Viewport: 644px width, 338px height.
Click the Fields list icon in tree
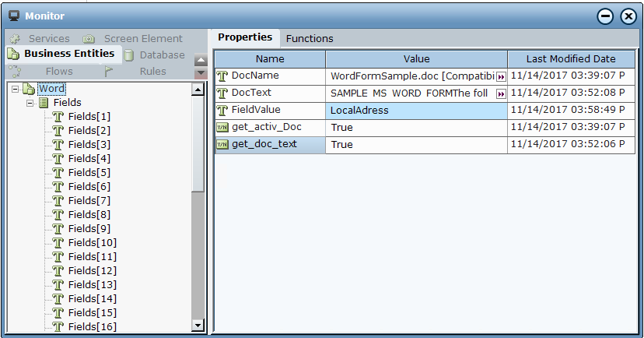click(44, 103)
